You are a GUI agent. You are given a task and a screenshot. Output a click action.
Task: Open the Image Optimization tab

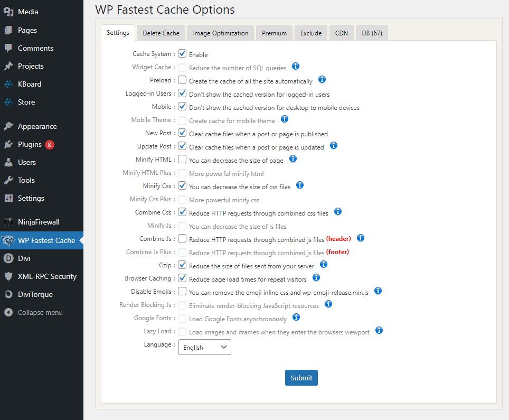pyautogui.click(x=220, y=33)
